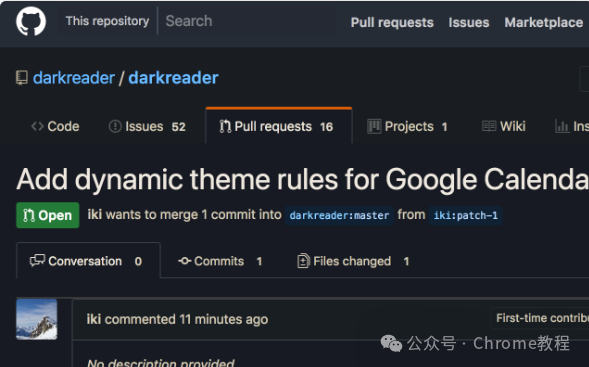Click the This repository search scope label
This screenshot has height=367, width=589.
pyautogui.click(x=107, y=21)
